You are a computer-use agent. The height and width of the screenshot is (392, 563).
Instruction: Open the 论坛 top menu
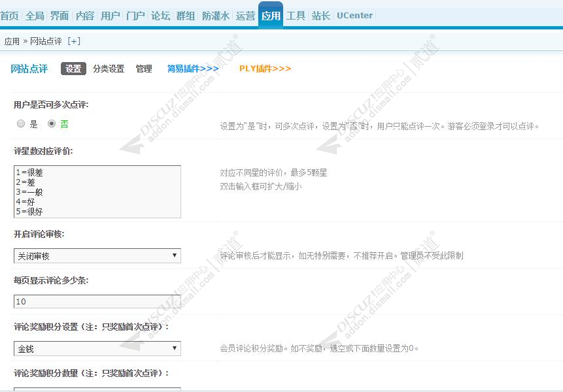[160, 16]
